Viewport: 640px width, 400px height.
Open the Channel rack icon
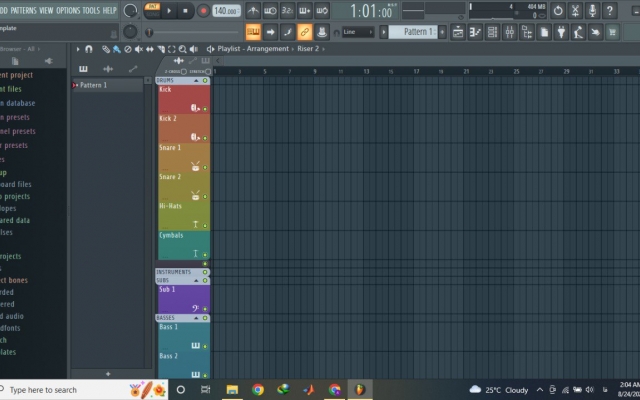(492, 32)
